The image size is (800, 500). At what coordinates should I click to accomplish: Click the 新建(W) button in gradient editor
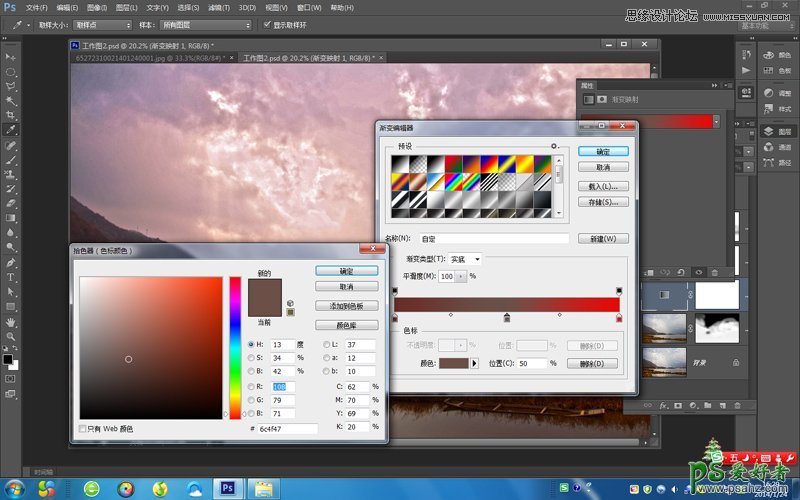coord(603,239)
